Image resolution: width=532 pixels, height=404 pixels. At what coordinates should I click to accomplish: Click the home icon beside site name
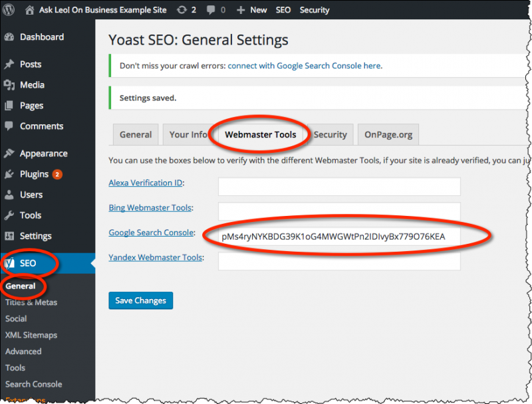(x=29, y=10)
